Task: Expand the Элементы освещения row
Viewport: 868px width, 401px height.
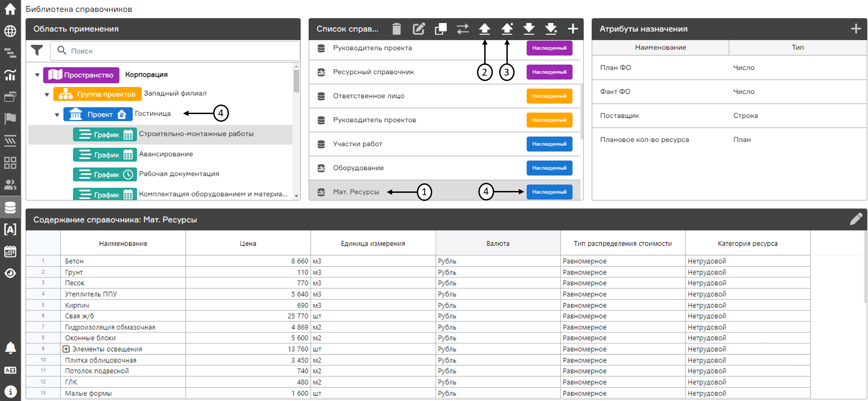Action: pyautogui.click(x=66, y=349)
